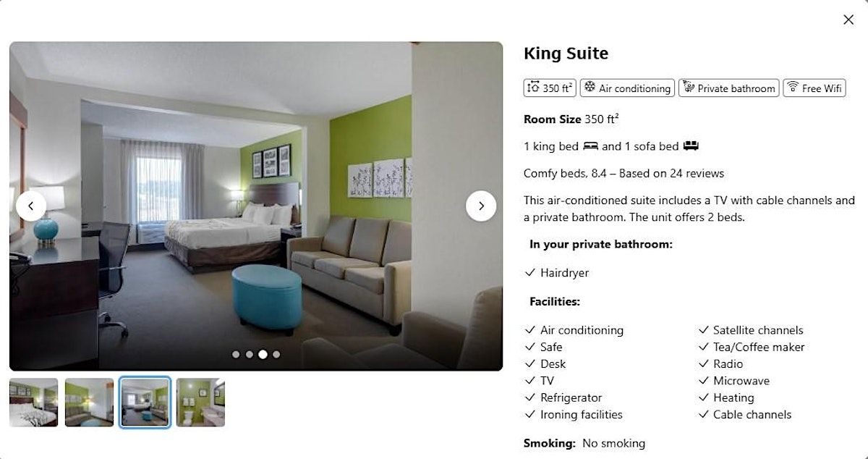Close the King Suite details dialog
This screenshot has width=868, height=459.
pos(848,20)
